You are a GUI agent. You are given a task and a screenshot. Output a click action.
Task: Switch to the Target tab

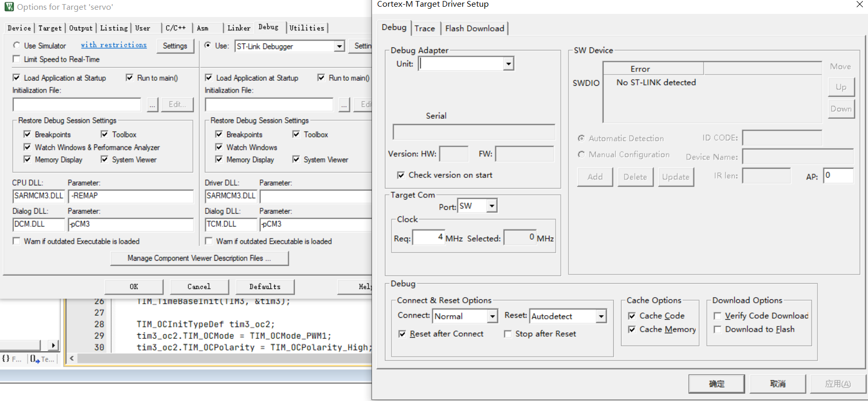pos(50,28)
